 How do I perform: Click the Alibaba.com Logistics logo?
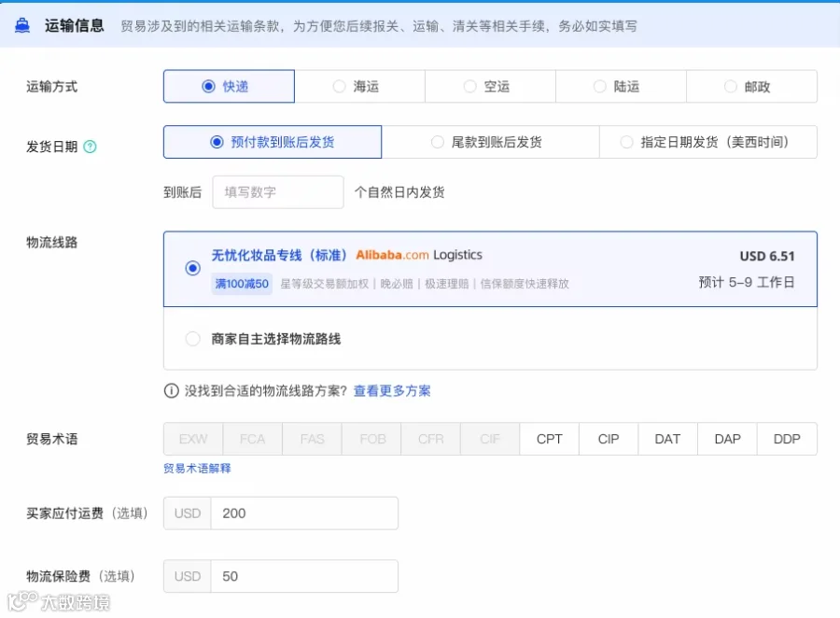click(x=419, y=255)
